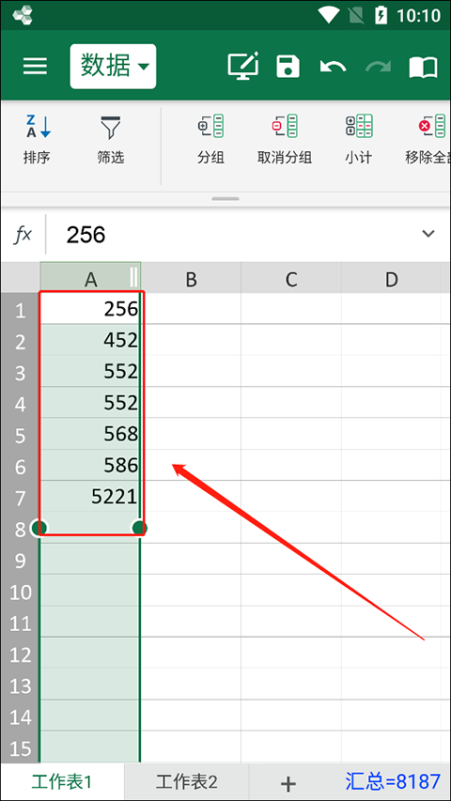
Task: Select the 排序 sort tool
Action: point(37,139)
